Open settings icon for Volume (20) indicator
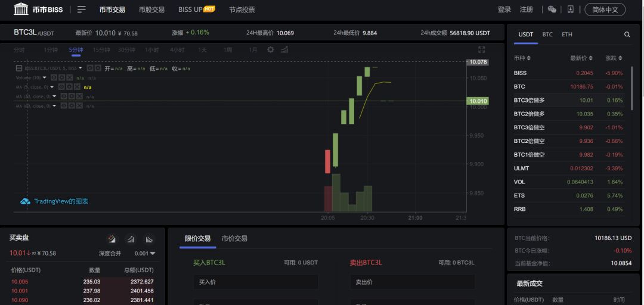The width and height of the screenshot is (644, 305). pos(61,77)
